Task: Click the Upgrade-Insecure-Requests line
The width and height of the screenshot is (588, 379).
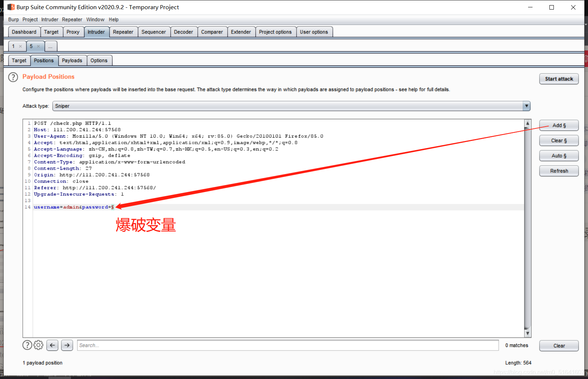Action: point(79,194)
